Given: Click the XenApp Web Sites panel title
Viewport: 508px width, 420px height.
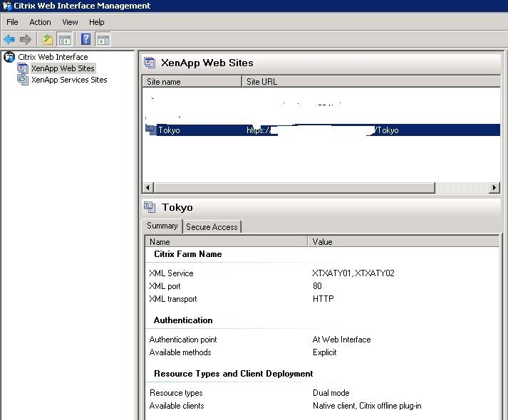Looking at the screenshot, I should click(x=207, y=63).
